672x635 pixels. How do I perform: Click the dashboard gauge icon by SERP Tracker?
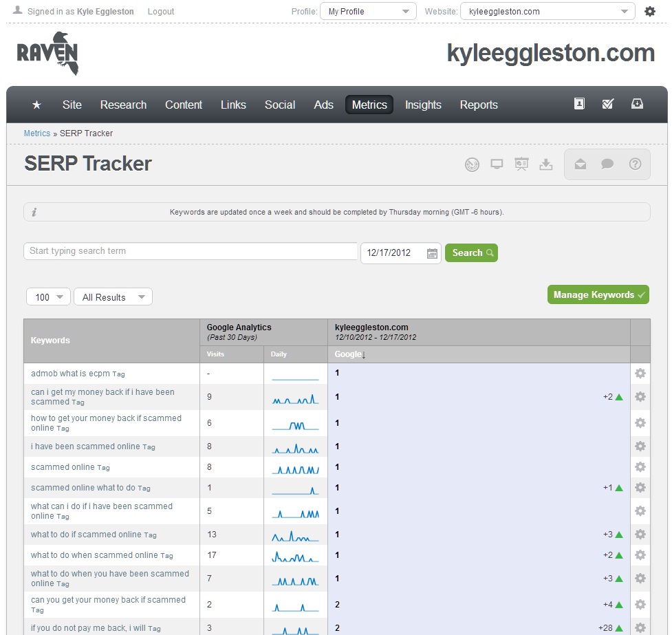(472, 164)
